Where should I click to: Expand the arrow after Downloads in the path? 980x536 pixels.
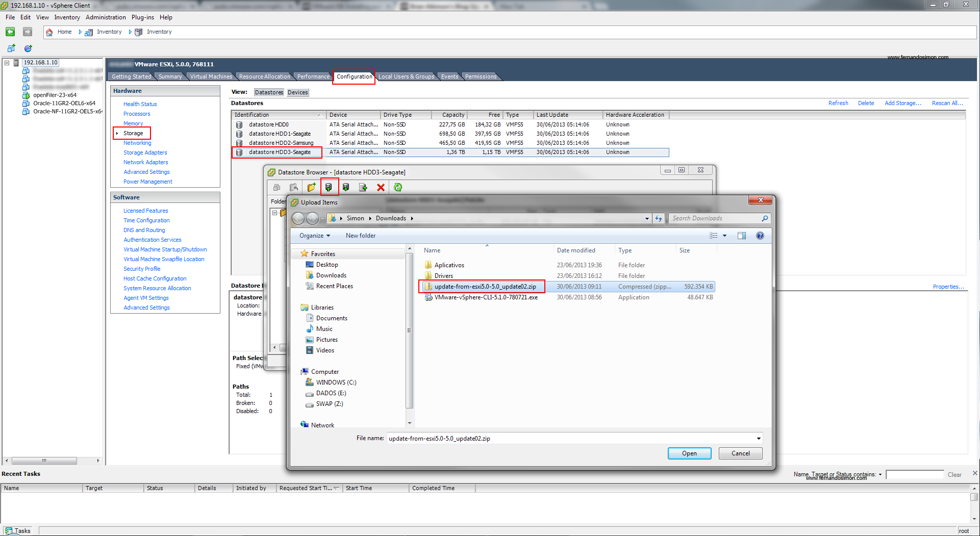(412, 218)
